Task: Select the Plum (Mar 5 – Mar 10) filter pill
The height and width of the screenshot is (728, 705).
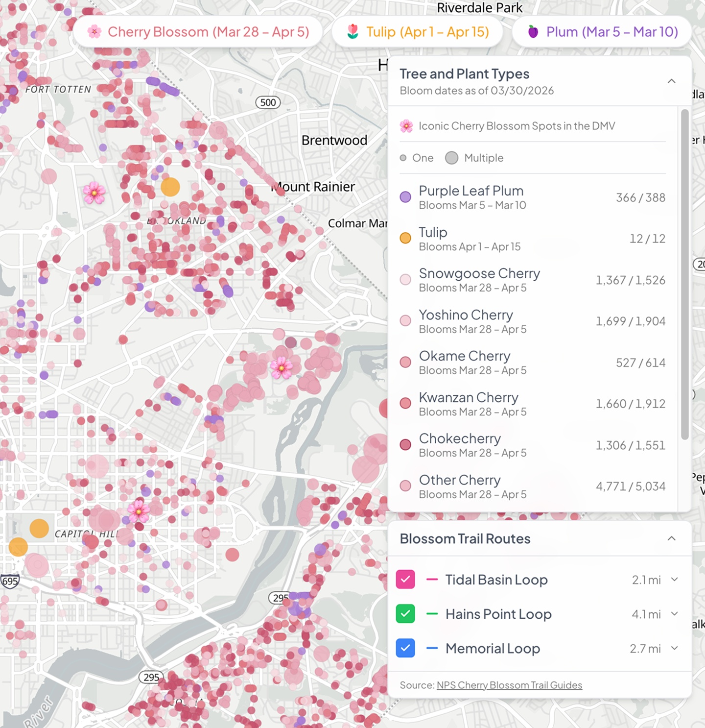Action: [602, 32]
